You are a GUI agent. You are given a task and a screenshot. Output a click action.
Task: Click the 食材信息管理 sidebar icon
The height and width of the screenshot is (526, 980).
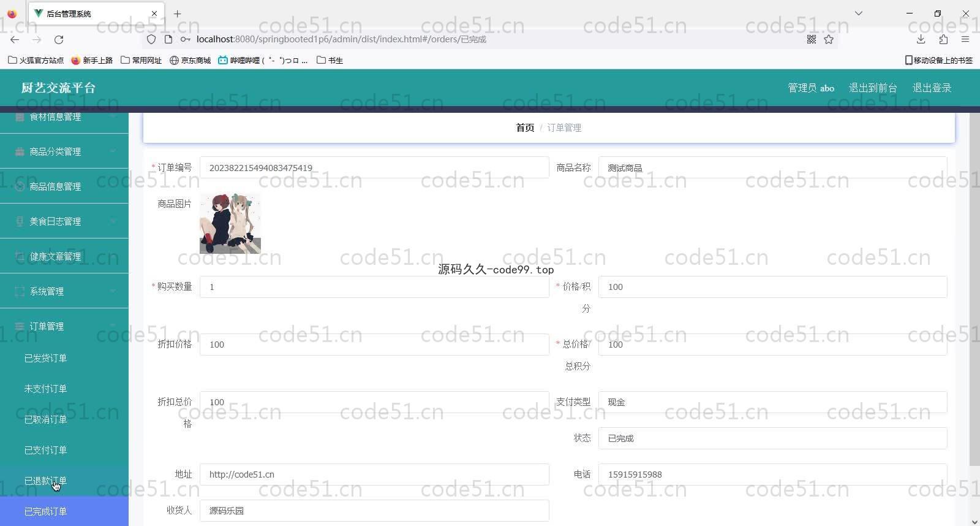click(20, 116)
